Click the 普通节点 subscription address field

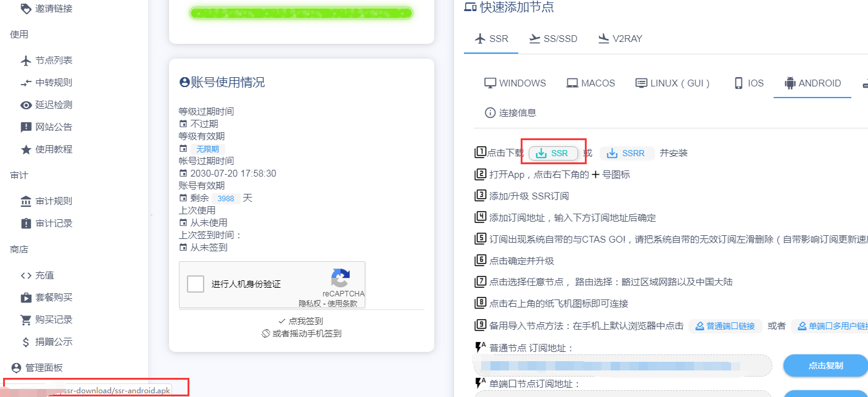623,366
